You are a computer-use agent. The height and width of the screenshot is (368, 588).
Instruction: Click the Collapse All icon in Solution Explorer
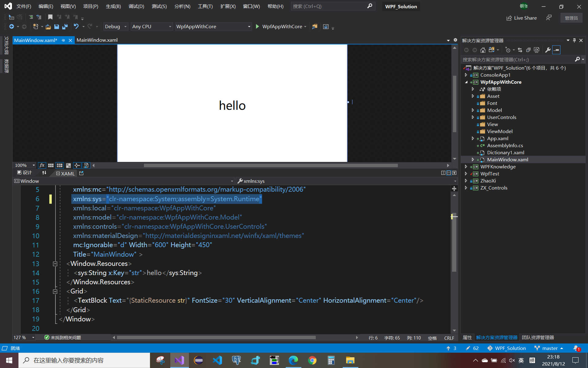pyautogui.click(x=528, y=50)
